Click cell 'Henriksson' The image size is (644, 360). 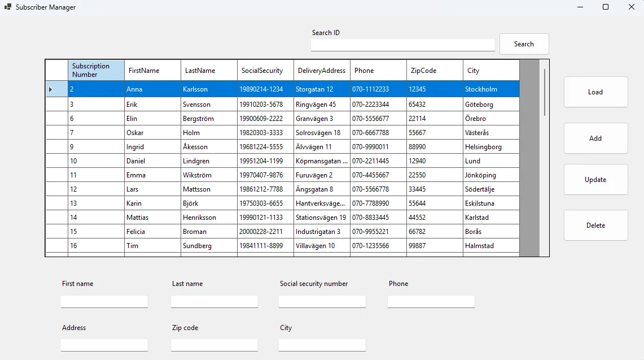tap(209, 217)
